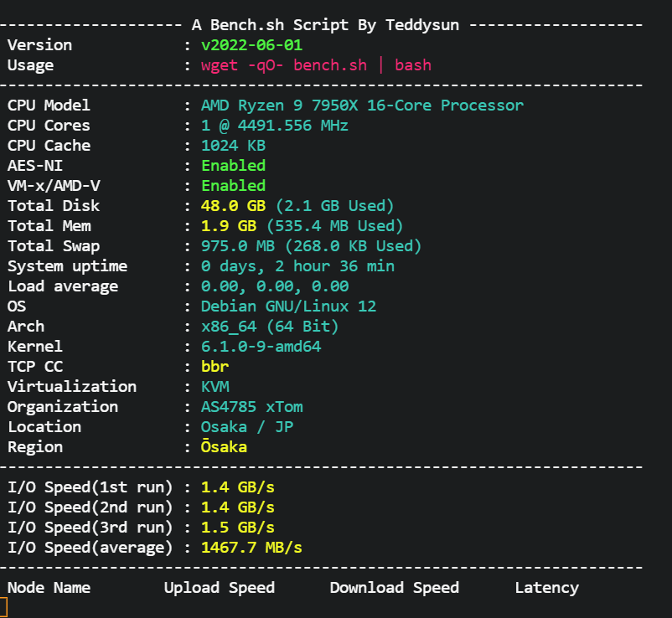This screenshot has width=672, height=618.
Task: Click the 'Kernel' label
Action: [35, 347]
